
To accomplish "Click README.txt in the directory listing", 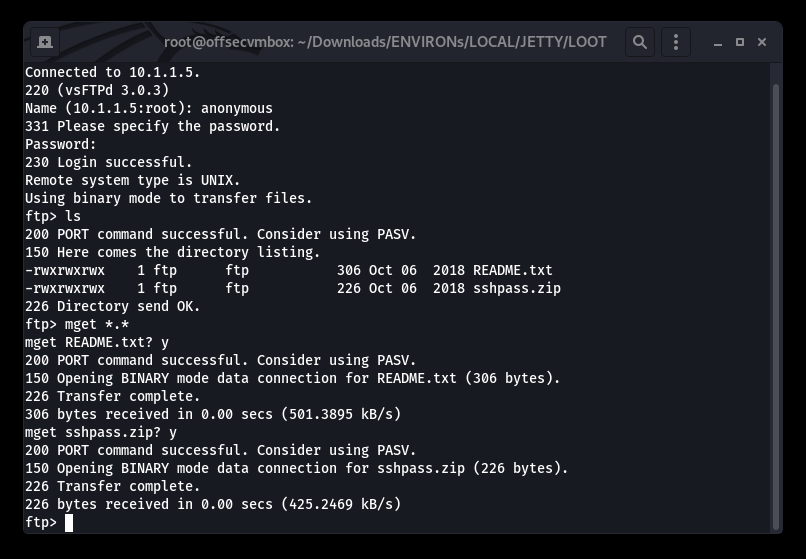I will coord(512,271).
